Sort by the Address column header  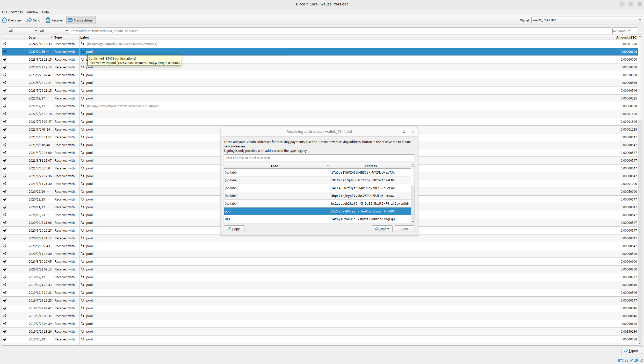coord(370,166)
